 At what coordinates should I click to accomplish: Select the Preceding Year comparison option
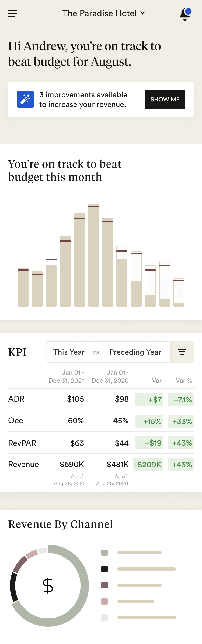[135, 352]
